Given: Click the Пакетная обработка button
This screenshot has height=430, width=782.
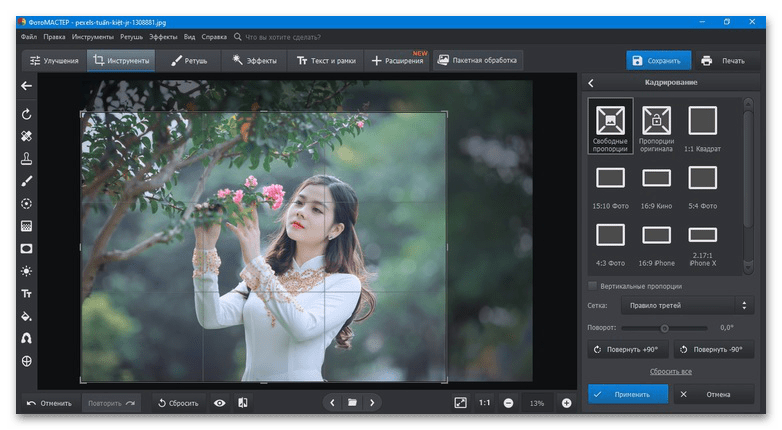Looking at the screenshot, I should pyautogui.click(x=477, y=60).
